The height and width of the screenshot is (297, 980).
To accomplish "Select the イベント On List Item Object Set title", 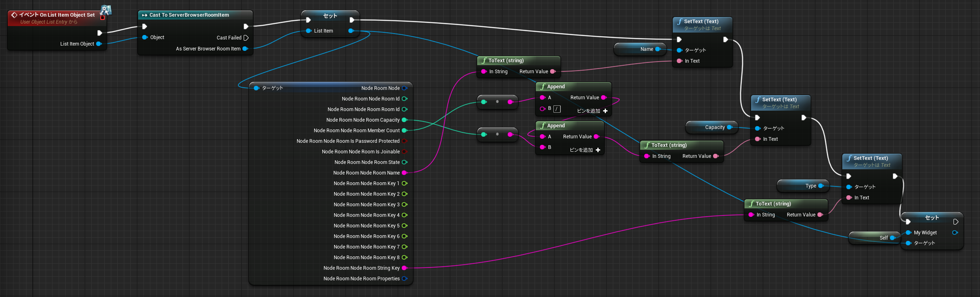I will click(x=57, y=15).
